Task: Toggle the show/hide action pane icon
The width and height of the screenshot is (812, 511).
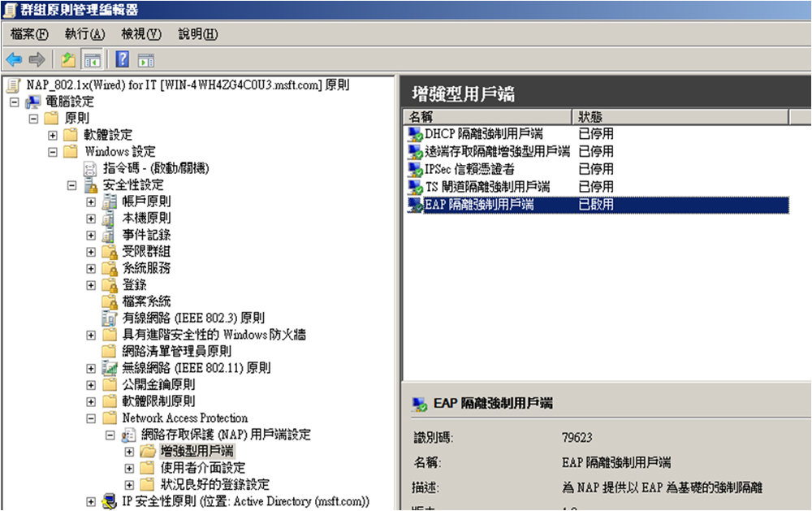Action: [x=146, y=60]
